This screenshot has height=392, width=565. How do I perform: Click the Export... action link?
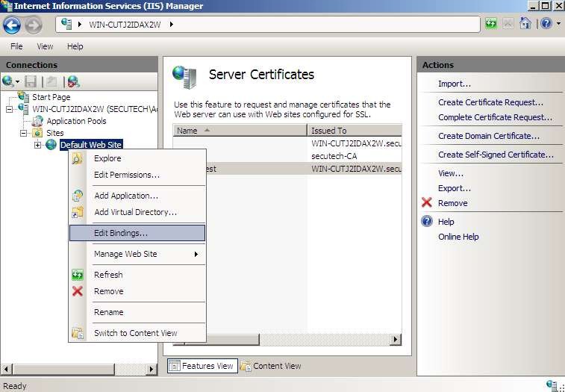(x=455, y=188)
